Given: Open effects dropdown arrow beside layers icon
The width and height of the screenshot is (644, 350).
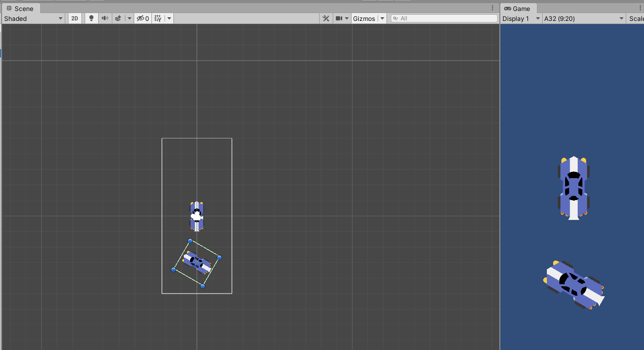Looking at the screenshot, I should click(129, 18).
